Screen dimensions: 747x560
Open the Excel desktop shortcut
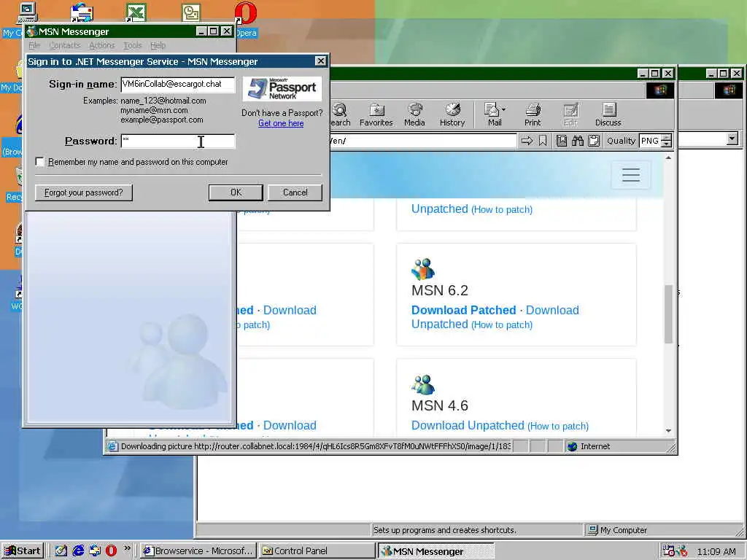pyautogui.click(x=135, y=13)
